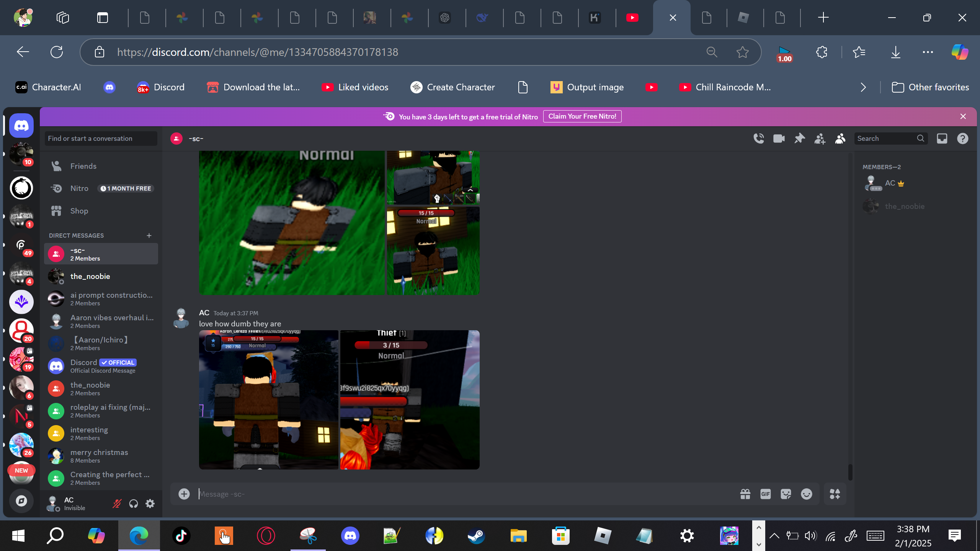Create a new direct message
Image resolution: width=980 pixels, height=551 pixels.
click(149, 235)
